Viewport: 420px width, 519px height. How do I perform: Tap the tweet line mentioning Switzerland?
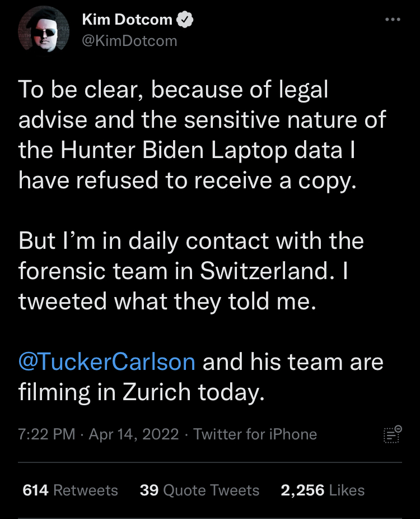point(183,271)
